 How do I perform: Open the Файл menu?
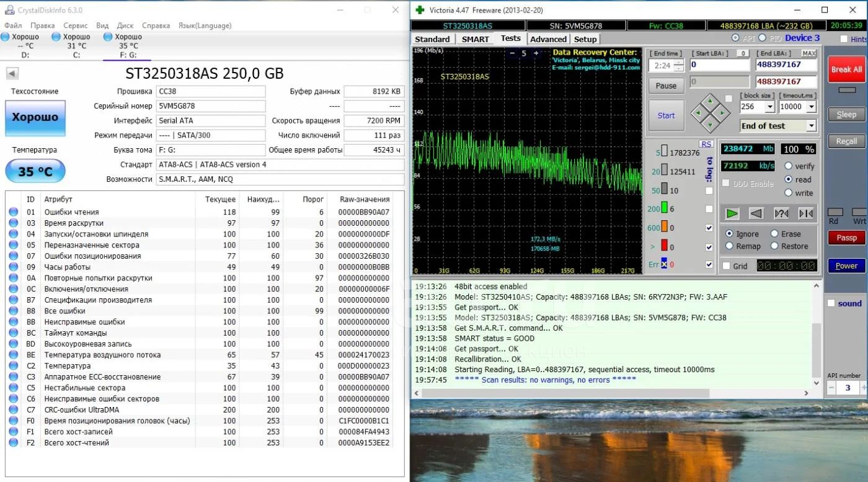[13, 25]
